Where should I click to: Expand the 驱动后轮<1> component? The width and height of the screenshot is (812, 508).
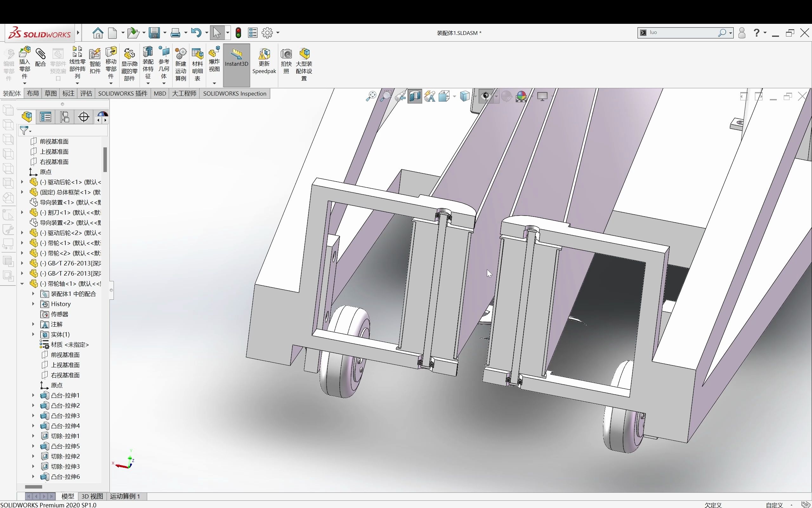pos(22,182)
